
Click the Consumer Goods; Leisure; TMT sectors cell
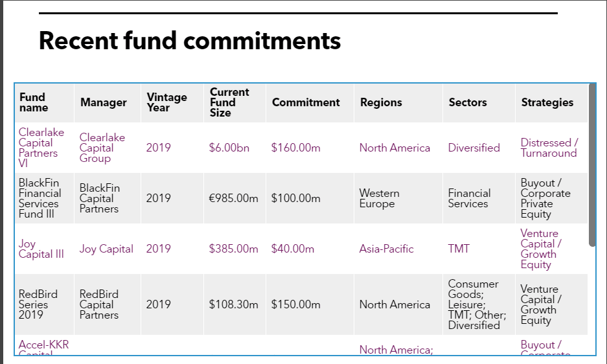click(479, 304)
